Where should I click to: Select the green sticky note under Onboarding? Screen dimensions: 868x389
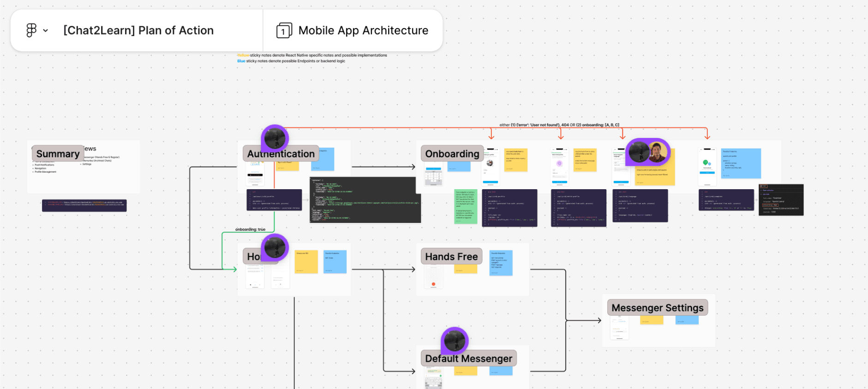coord(465,206)
